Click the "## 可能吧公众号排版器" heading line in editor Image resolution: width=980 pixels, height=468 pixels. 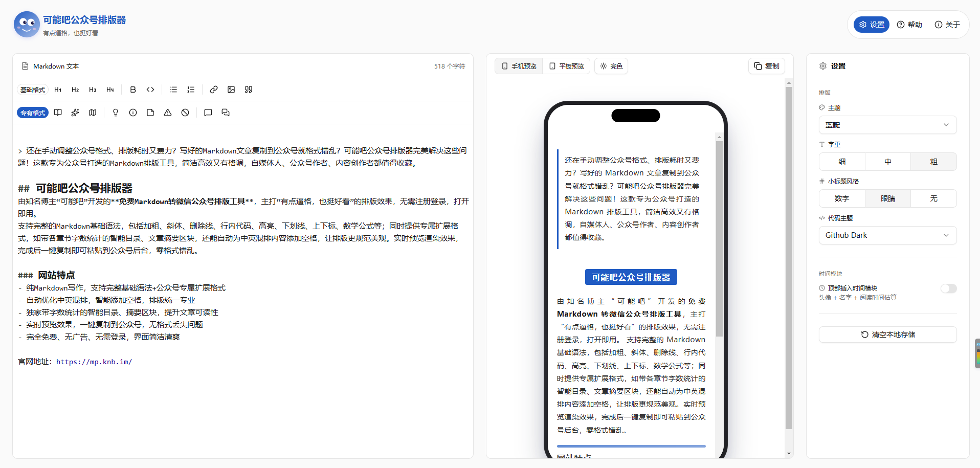pyautogui.click(x=75, y=188)
